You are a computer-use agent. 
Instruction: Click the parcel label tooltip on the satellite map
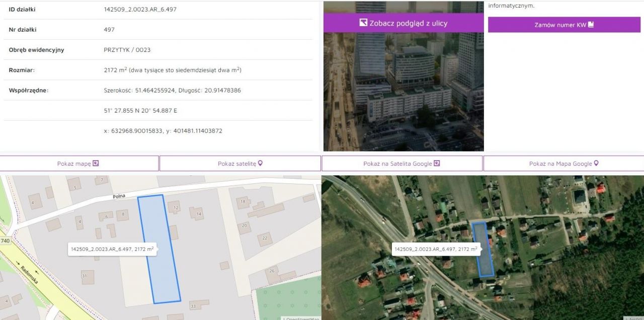(x=436, y=248)
